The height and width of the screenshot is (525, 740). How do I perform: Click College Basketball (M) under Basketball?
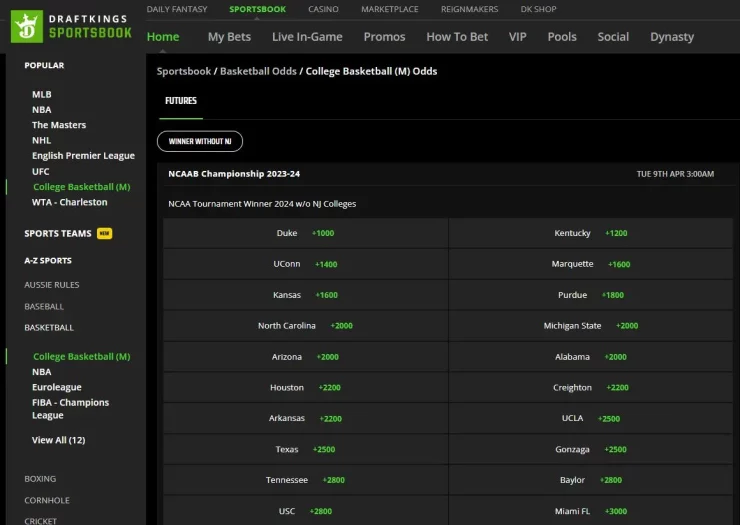pos(82,356)
